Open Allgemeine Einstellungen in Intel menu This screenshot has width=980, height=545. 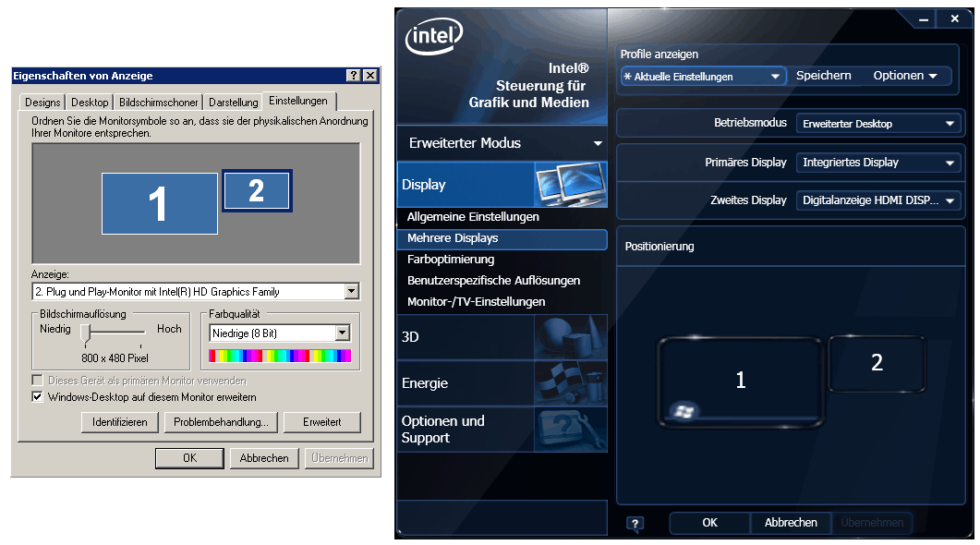(473, 217)
